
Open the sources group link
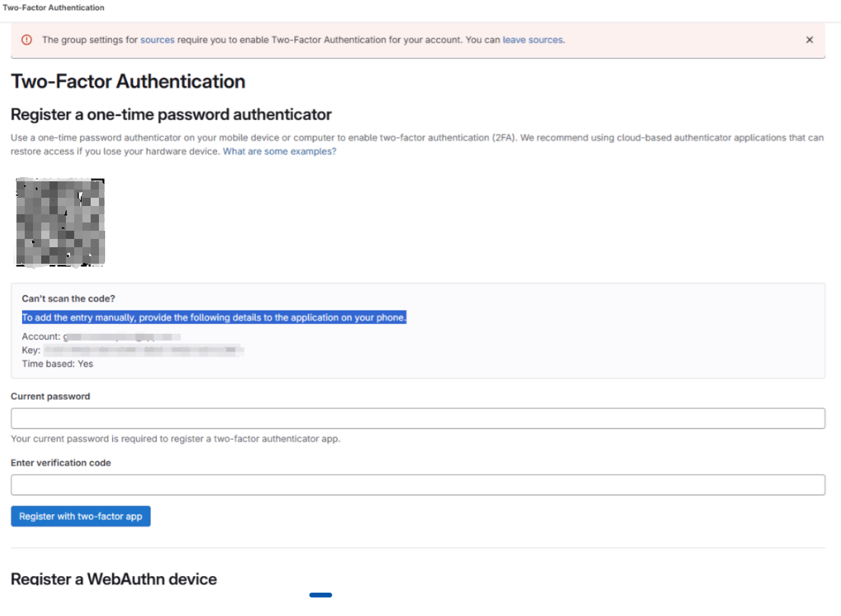(x=157, y=40)
